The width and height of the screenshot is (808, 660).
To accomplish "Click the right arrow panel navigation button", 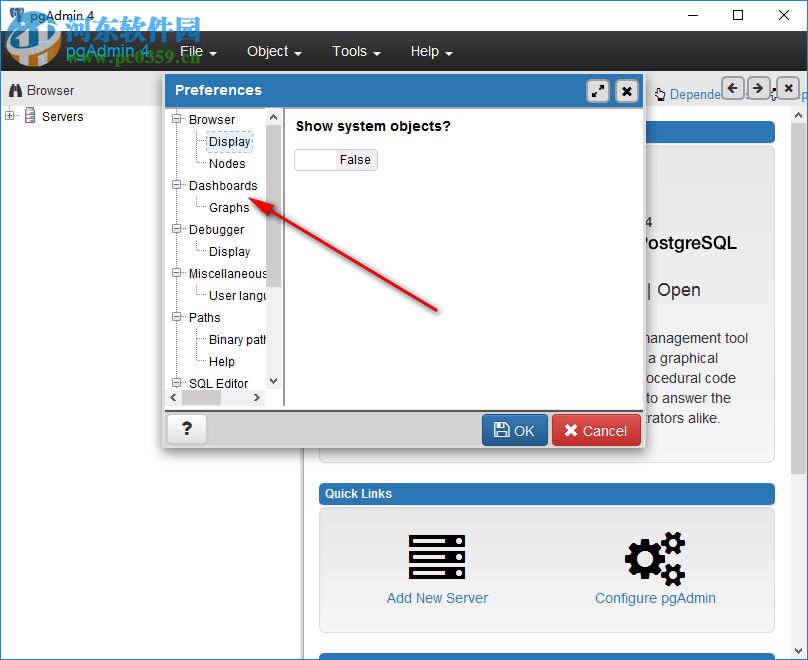I will point(758,88).
